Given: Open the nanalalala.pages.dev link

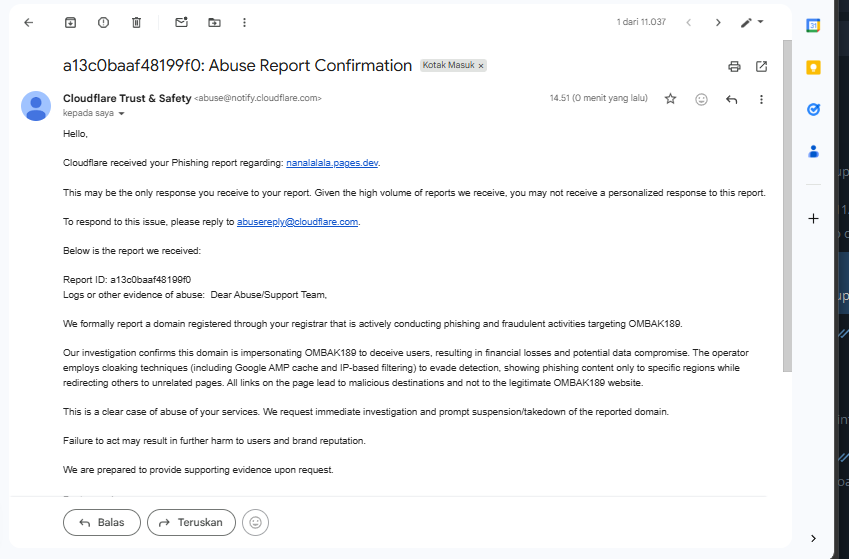Looking at the screenshot, I should 332,162.
